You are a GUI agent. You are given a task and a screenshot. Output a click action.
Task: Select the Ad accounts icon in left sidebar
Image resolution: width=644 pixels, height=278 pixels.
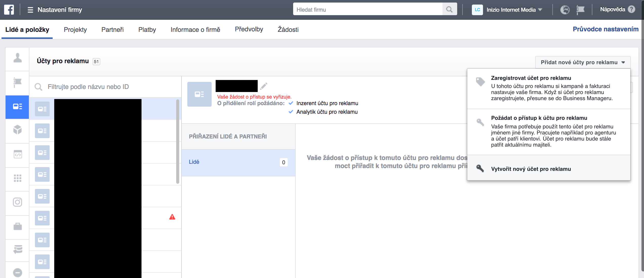pyautogui.click(x=17, y=107)
